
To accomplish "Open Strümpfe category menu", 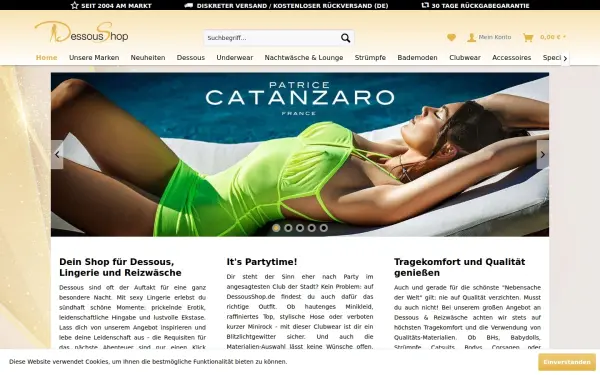I will 370,58.
